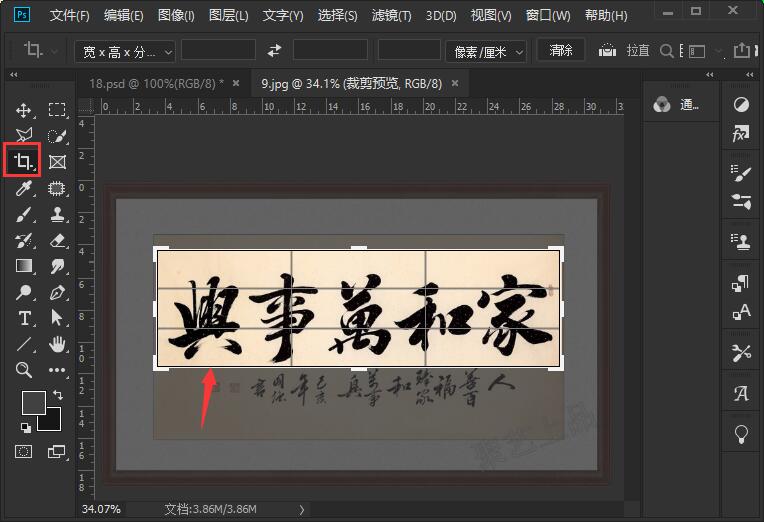Select the Rectangular Marquee tool
This screenshot has width=764, height=522.
57,110
